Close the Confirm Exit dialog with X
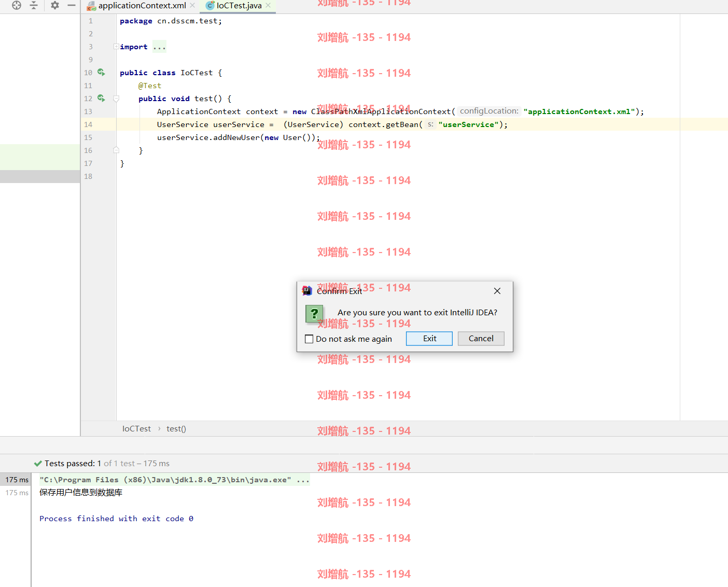The image size is (728, 587). (x=497, y=291)
